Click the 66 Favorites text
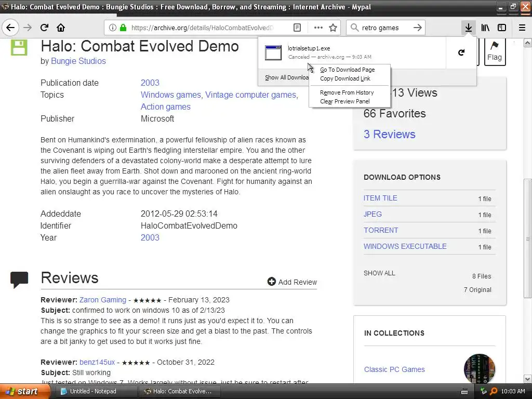Image resolution: width=532 pixels, height=399 pixels. 395,113
